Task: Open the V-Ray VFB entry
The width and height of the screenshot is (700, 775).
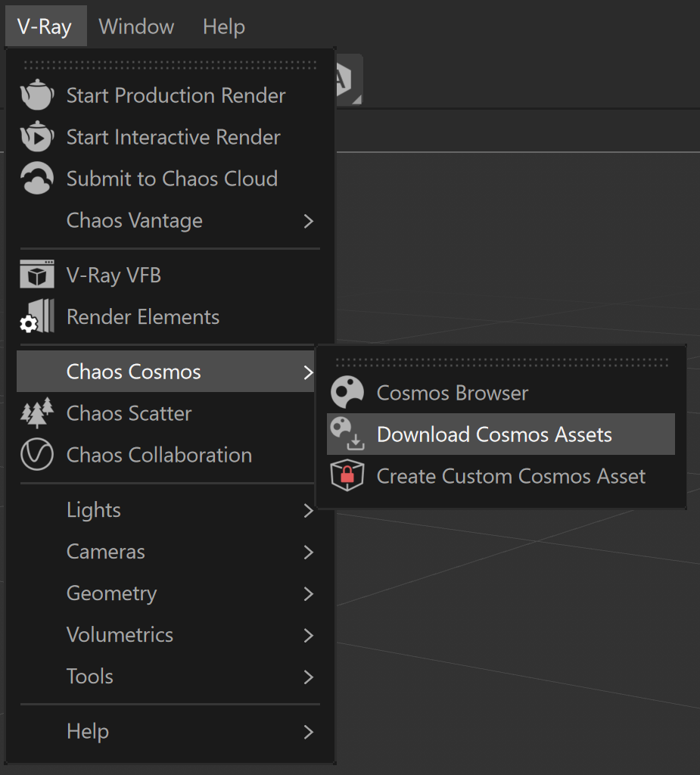Action: (x=169, y=275)
